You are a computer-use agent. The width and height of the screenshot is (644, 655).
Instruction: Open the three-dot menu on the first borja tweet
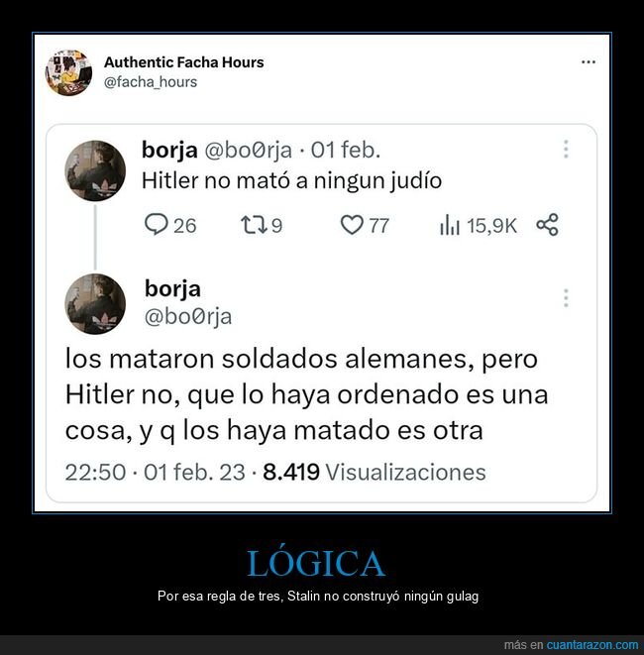pos(566,149)
